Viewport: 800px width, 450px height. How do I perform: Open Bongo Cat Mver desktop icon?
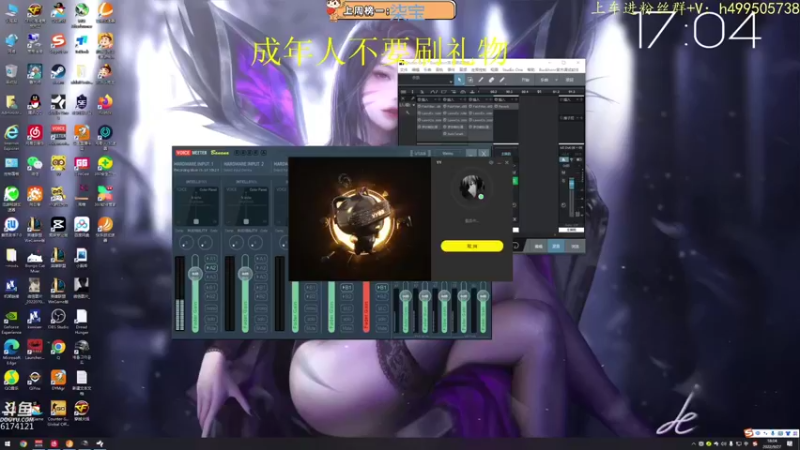click(x=34, y=256)
